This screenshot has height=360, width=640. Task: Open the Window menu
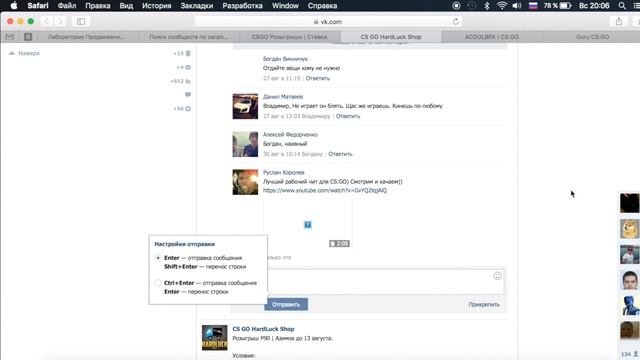click(285, 6)
